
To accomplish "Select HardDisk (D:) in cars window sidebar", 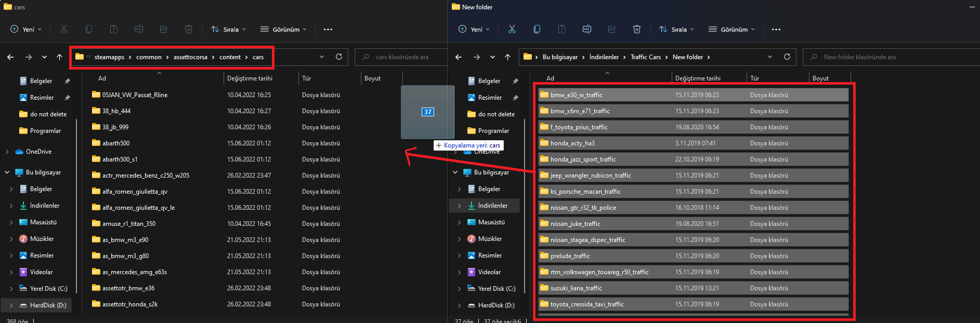I will tap(36, 305).
